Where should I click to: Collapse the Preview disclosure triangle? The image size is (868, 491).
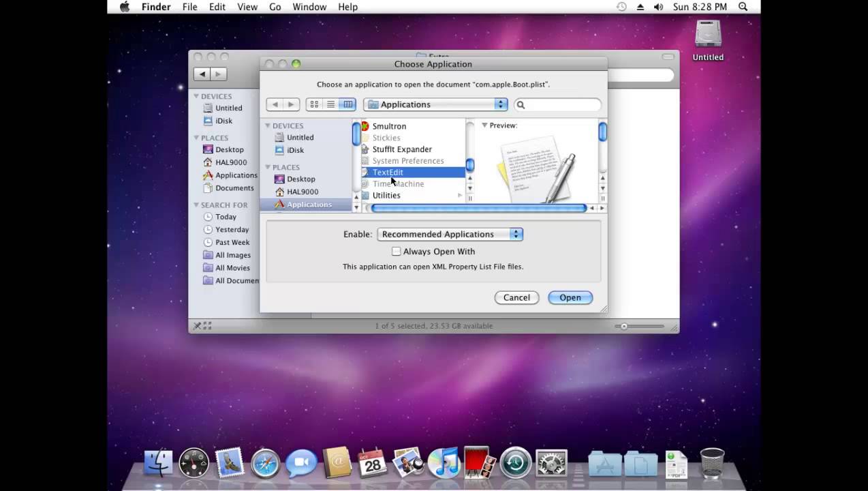[x=484, y=125]
